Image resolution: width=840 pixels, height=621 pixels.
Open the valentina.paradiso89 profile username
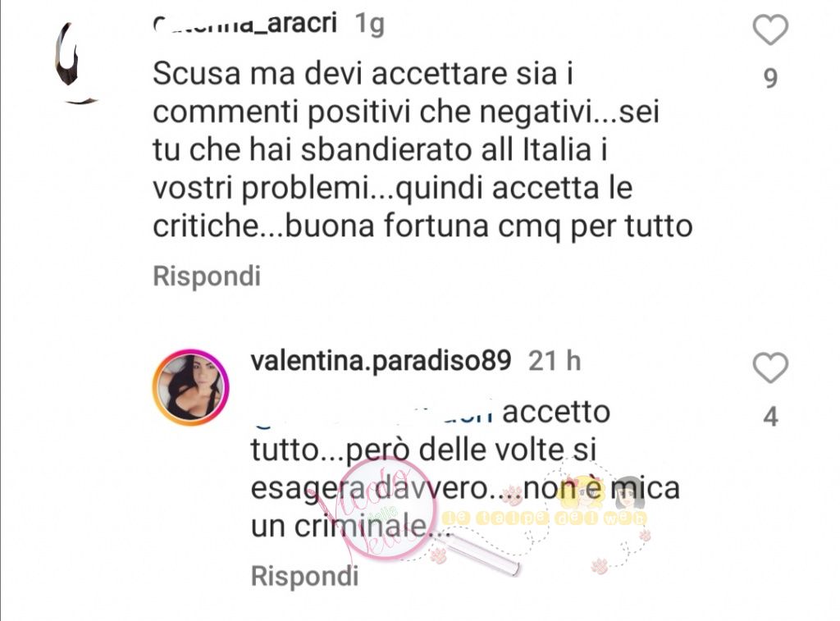click(x=381, y=361)
